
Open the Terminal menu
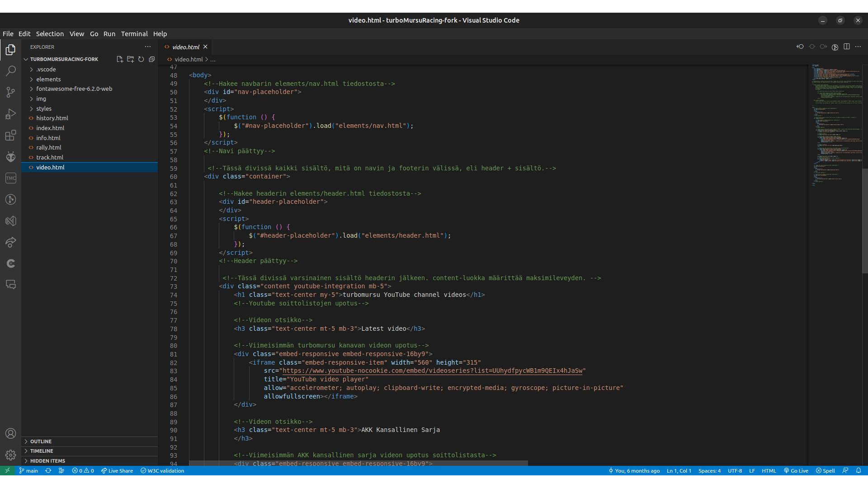134,34
